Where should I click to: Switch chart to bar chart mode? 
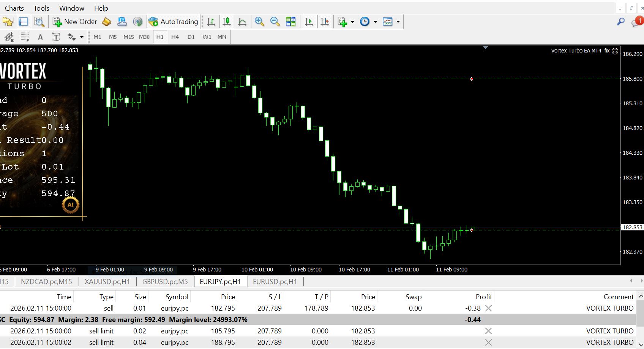(x=211, y=22)
